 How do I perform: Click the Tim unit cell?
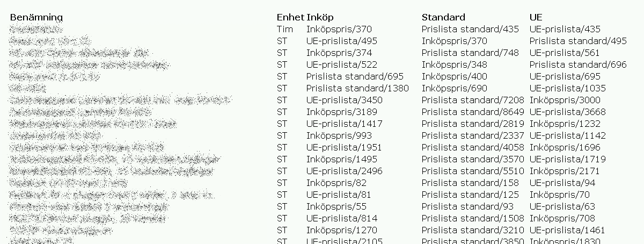click(285, 29)
